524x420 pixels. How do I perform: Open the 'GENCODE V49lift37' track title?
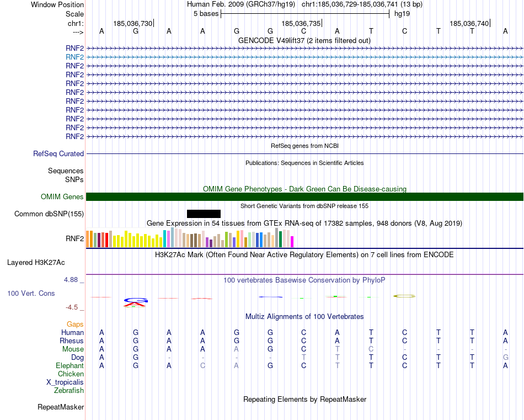click(x=304, y=40)
